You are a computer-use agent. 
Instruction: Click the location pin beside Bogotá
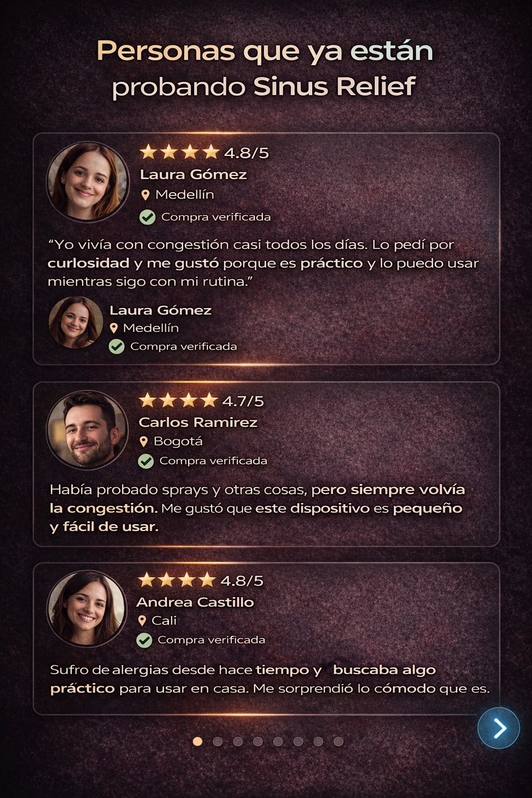(x=144, y=442)
